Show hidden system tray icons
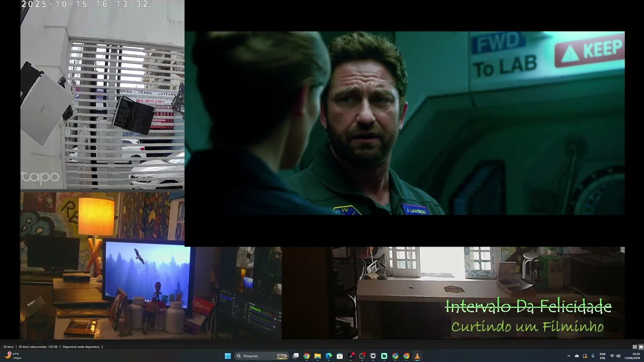Viewport: 644px width, 362px height. [x=569, y=356]
